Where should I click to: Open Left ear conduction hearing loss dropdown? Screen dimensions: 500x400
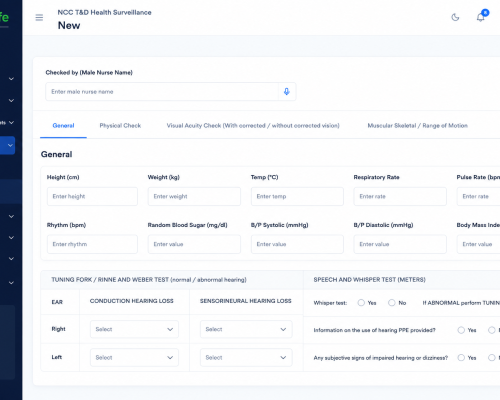tap(134, 358)
